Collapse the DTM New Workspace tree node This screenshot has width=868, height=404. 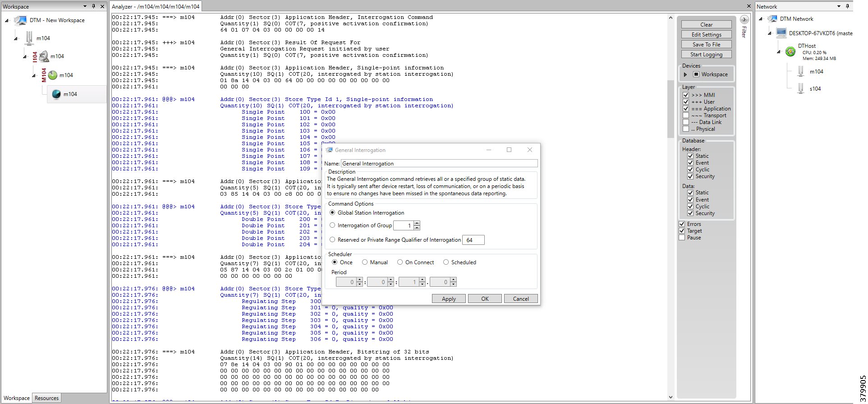(7, 21)
